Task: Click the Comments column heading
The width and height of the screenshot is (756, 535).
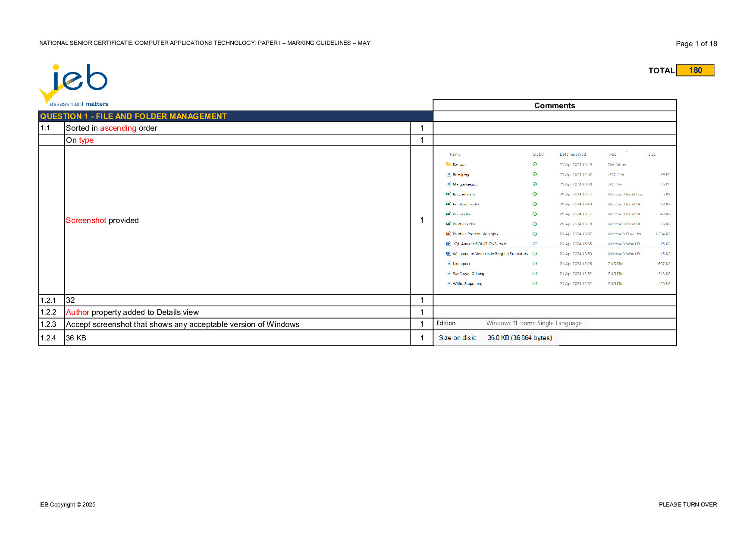Action: (555, 106)
